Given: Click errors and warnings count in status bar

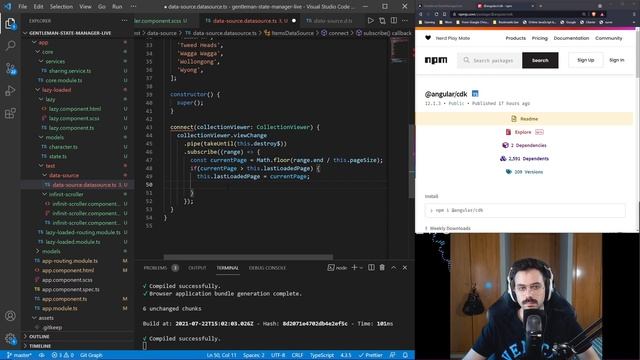Looking at the screenshot, I should point(62,355).
